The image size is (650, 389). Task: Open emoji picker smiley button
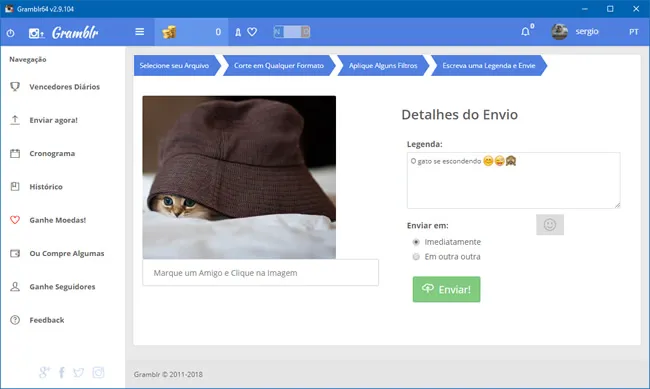click(x=550, y=225)
